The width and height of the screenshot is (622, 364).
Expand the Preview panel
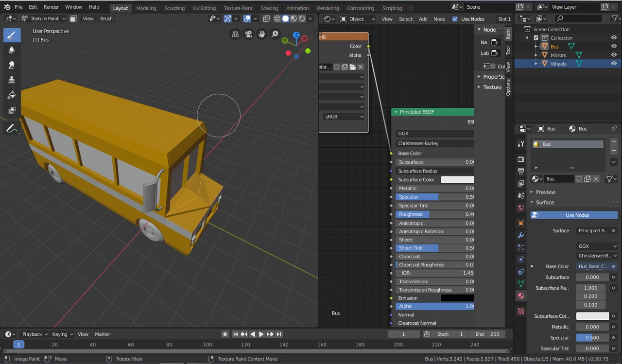545,192
